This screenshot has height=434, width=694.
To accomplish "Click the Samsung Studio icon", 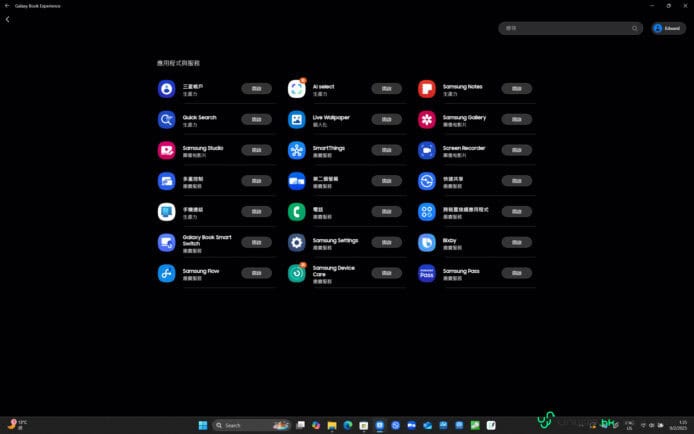I will tap(166, 150).
